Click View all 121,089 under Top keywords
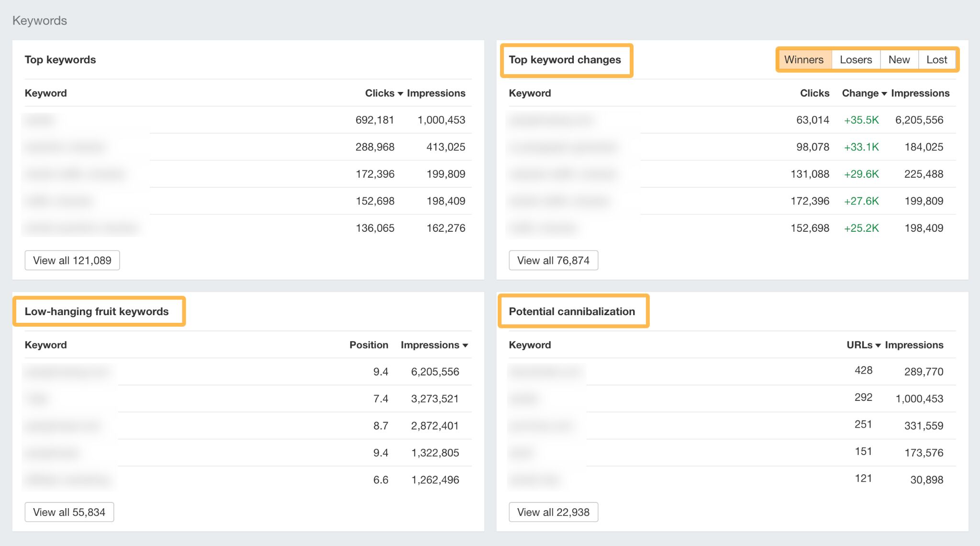 pos(72,260)
